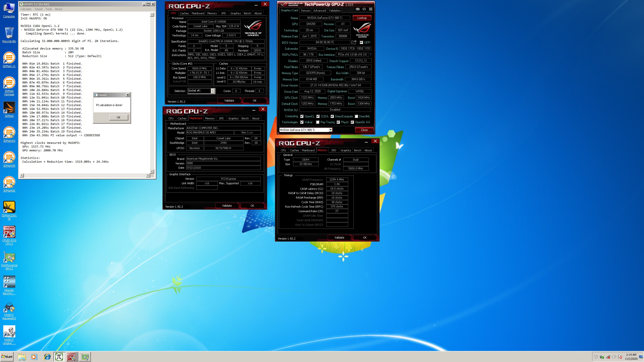Screen dimensions: 644x362
Task: Click the GPU-Z screenshot camera icon
Action: [358, 9]
